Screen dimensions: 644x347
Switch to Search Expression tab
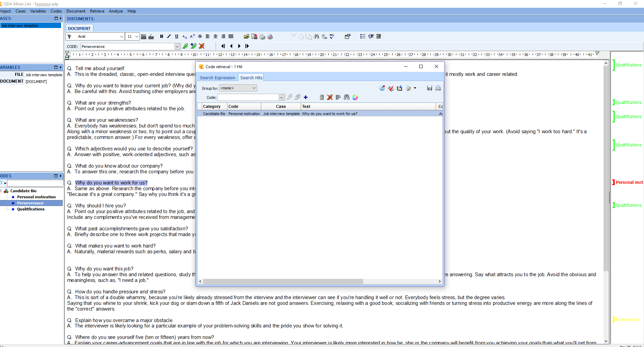217,78
